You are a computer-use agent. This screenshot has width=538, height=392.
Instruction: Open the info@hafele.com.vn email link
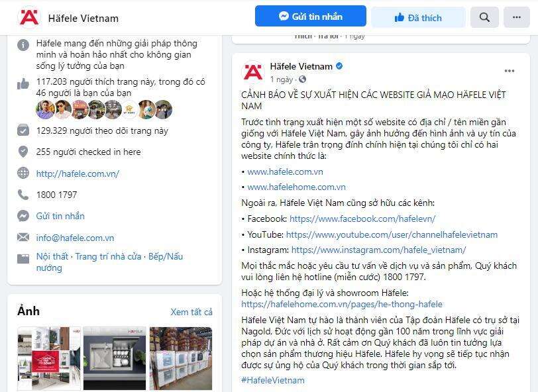click(75, 238)
